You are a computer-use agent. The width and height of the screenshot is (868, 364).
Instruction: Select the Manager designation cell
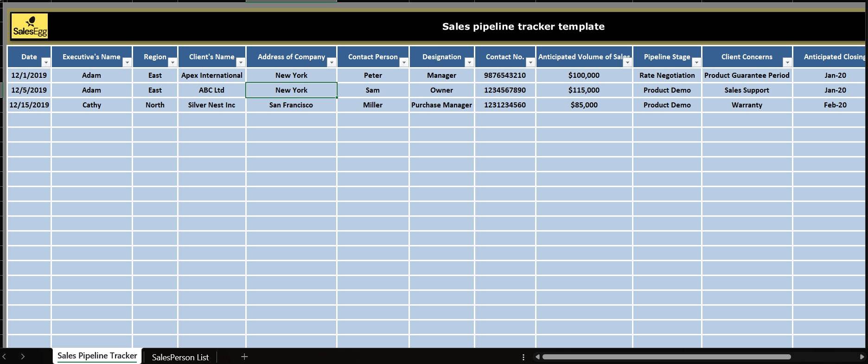tap(442, 75)
